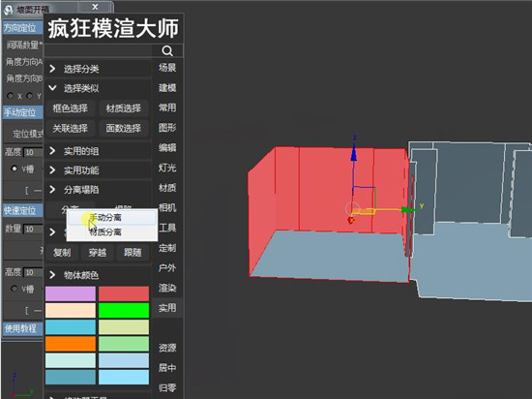
Task: Choose 材质分离 from the popup menu
Action: click(x=112, y=232)
